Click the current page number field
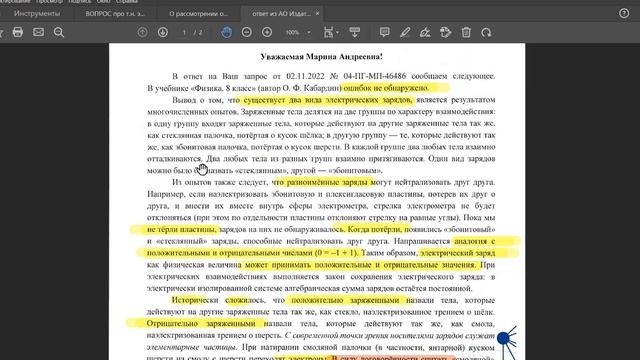 pos(184,32)
